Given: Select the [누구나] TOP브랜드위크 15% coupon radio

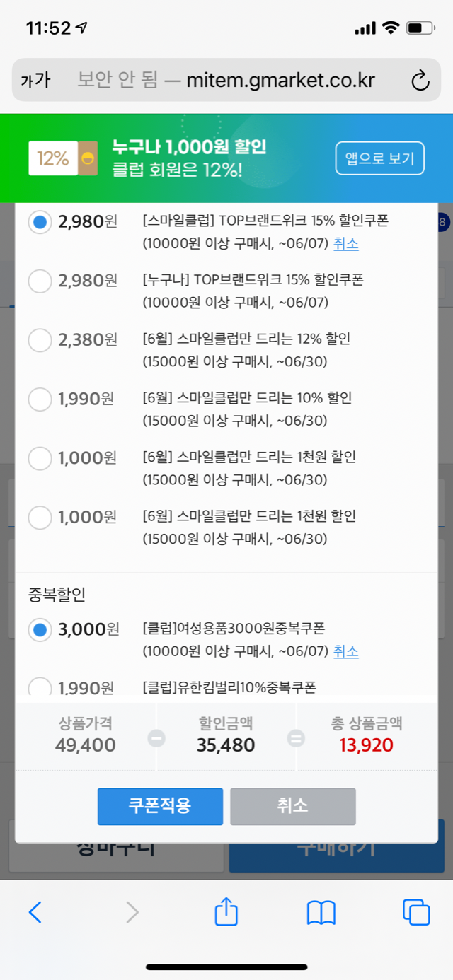Looking at the screenshot, I should [40, 281].
